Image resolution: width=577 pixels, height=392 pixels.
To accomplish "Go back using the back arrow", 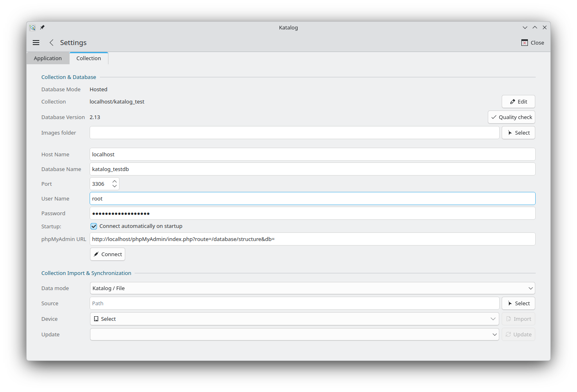I will point(52,43).
